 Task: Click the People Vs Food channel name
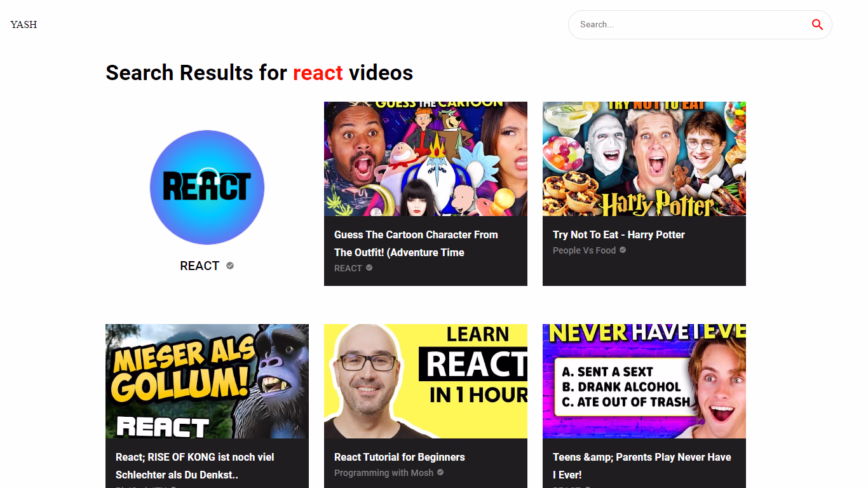click(584, 250)
